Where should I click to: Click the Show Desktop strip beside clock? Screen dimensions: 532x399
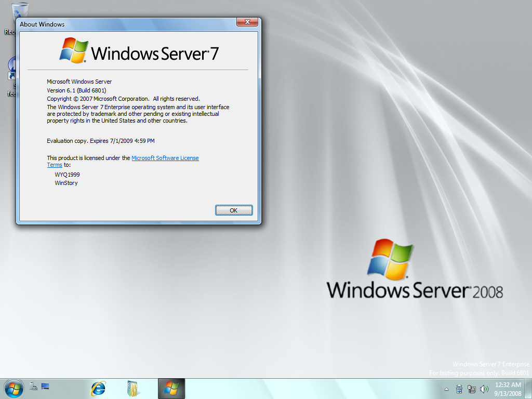pyautogui.click(x=528, y=389)
